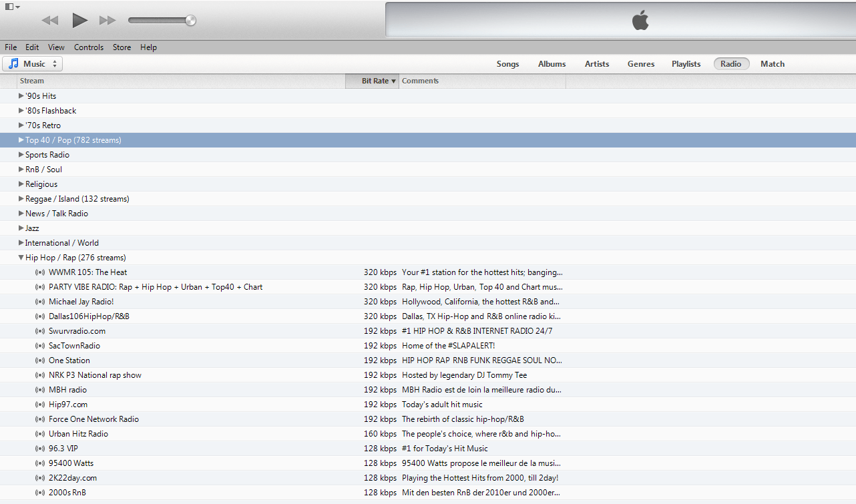Click the stream icon for Hip97.com
Screen dimensions: 856x504
[x=40, y=405]
